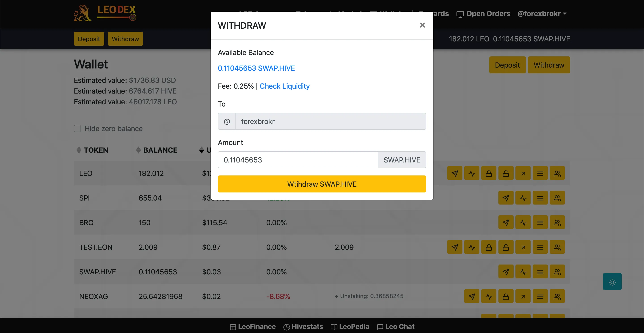Open the activity chart icon in the SPI row
Screen dimensions: 644x333
pyautogui.click(x=523, y=198)
